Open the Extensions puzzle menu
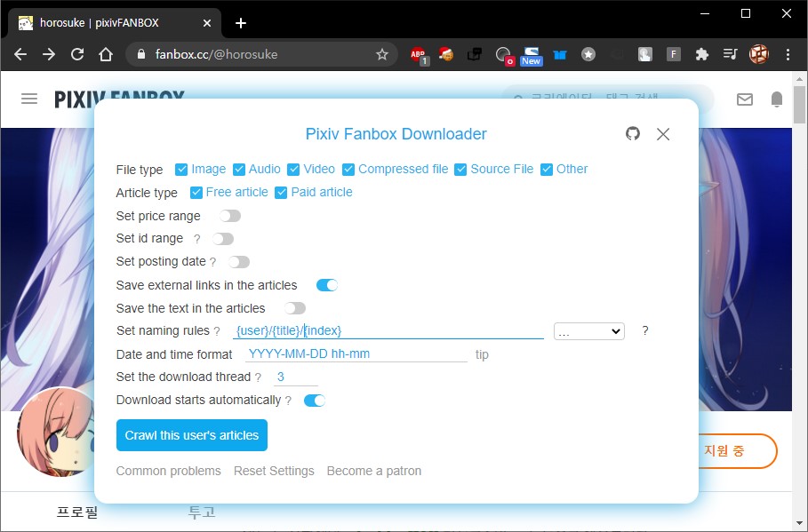 point(702,54)
